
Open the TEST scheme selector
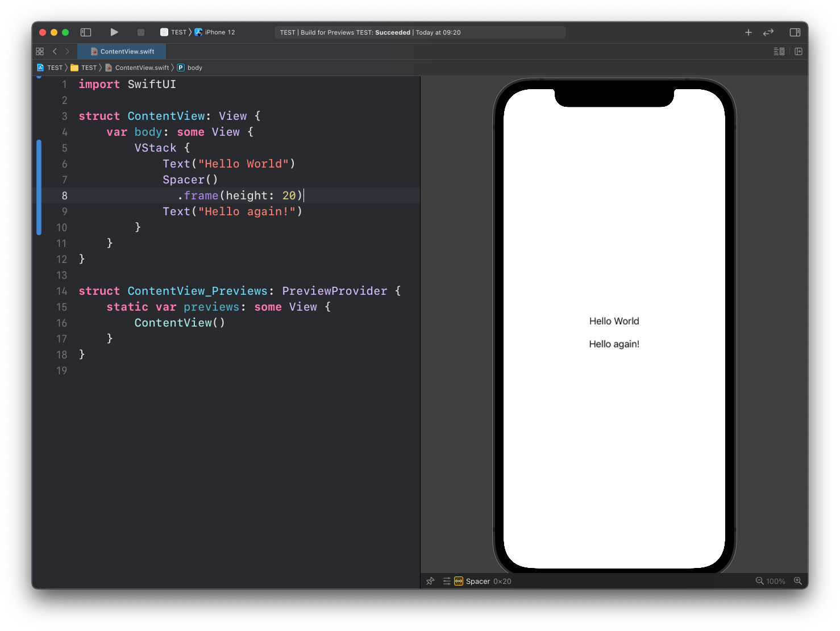click(x=174, y=32)
